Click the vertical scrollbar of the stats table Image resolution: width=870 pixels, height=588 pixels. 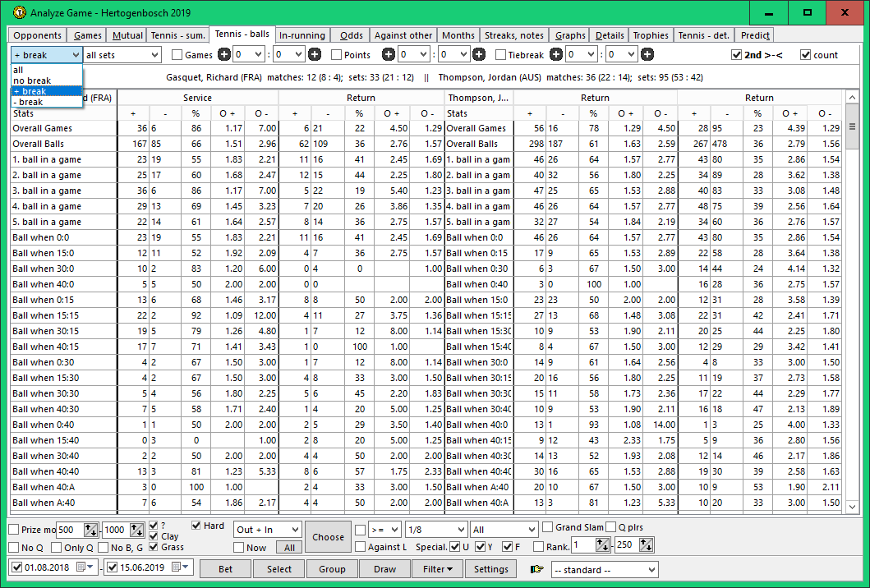(852, 312)
